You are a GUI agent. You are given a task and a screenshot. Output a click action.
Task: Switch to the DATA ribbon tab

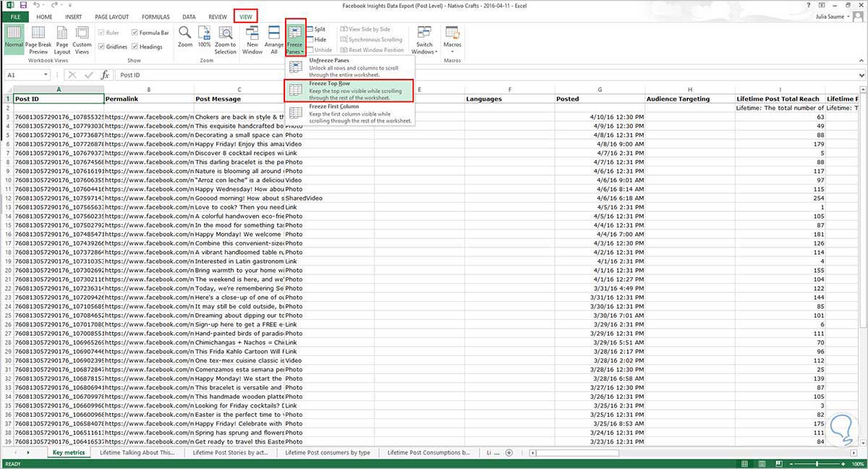[189, 16]
